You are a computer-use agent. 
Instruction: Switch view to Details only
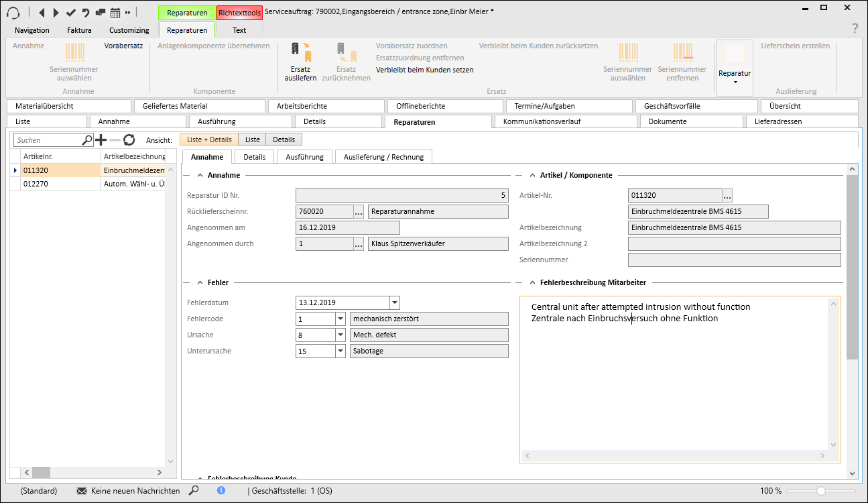(284, 139)
